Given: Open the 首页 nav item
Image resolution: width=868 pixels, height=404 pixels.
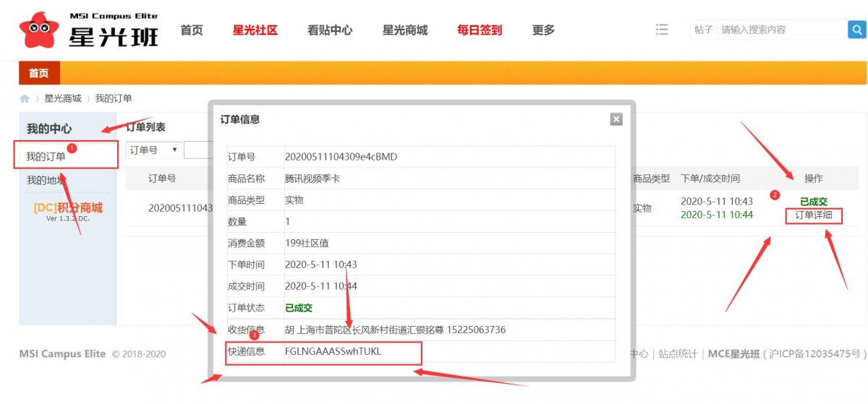Looking at the screenshot, I should (192, 30).
